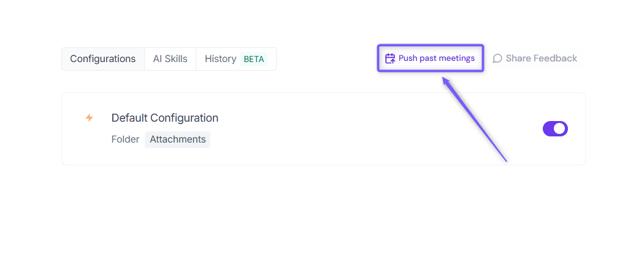Click the calendar icon in Push past meetings
This screenshot has width=644, height=255.
pos(389,58)
